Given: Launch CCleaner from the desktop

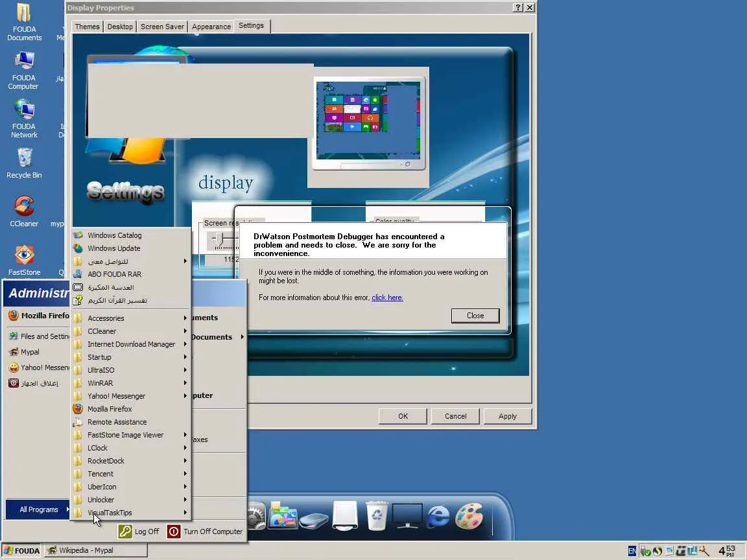Looking at the screenshot, I should (x=24, y=212).
